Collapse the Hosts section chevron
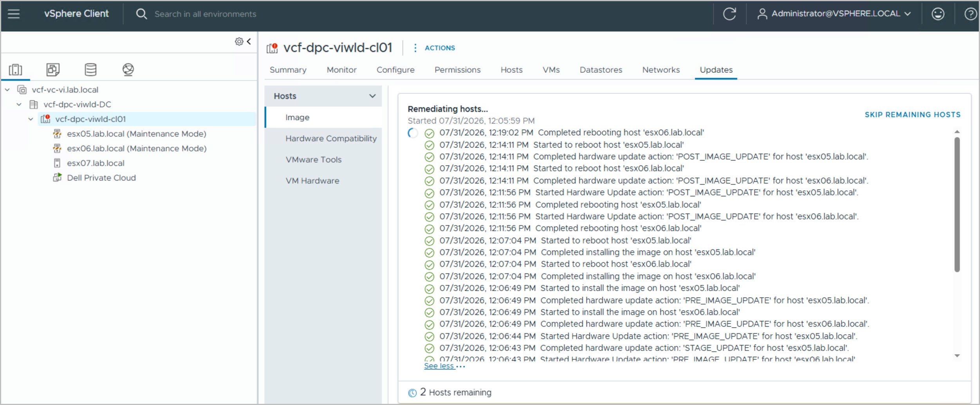 [372, 96]
